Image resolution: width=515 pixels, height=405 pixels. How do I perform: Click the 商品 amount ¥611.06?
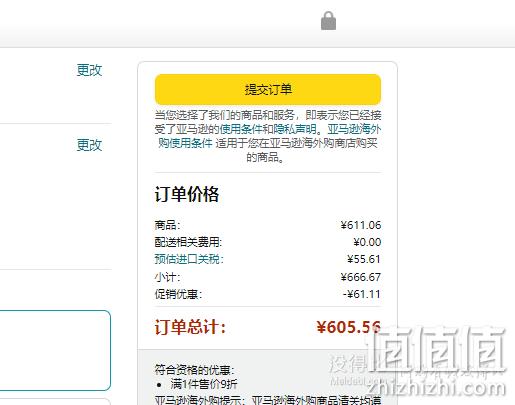pyautogui.click(x=361, y=225)
